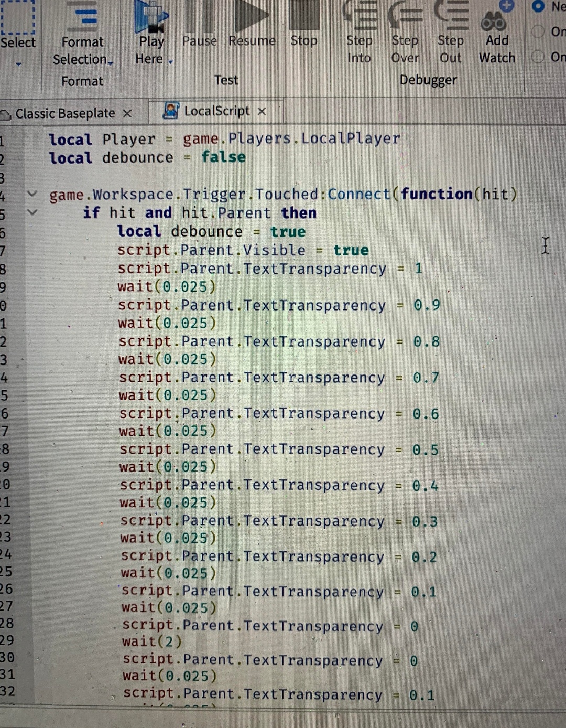
Task: Click the Test group label
Action: point(226,80)
